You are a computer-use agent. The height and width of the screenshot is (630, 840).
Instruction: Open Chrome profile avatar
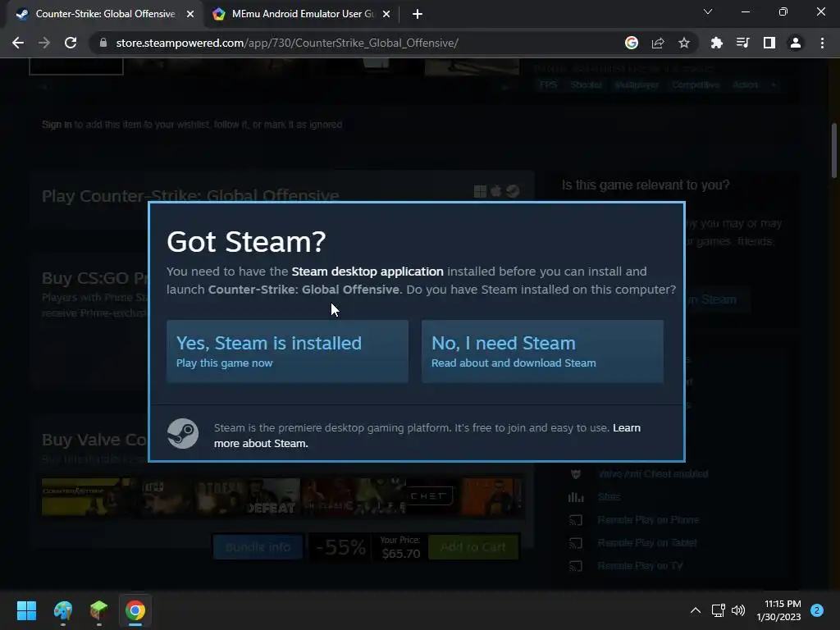[796, 43]
